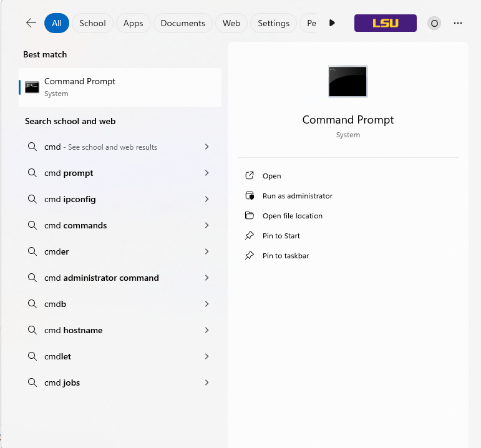Select the All filter tab
Image resolution: width=481 pixels, height=448 pixels.
coord(56,23)
